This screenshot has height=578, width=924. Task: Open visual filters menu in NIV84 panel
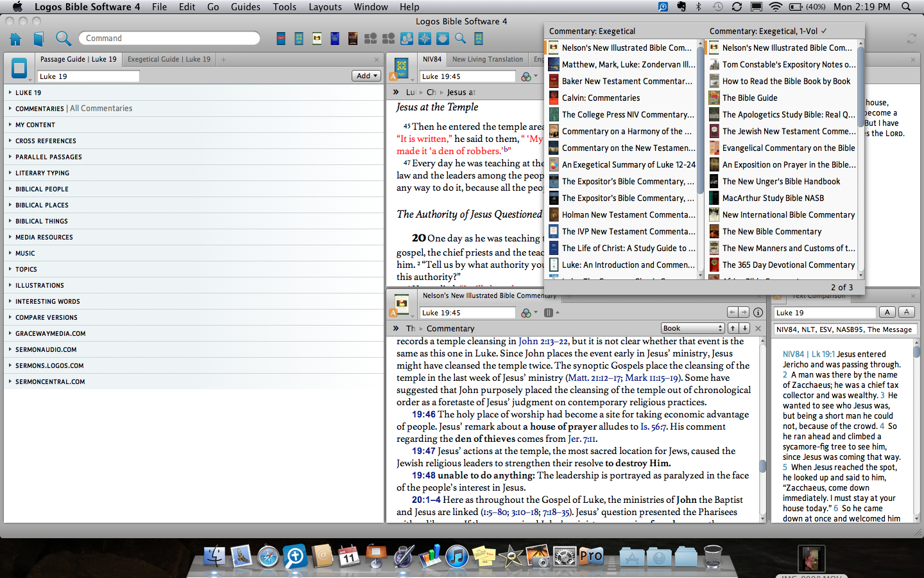coord(529,76)
